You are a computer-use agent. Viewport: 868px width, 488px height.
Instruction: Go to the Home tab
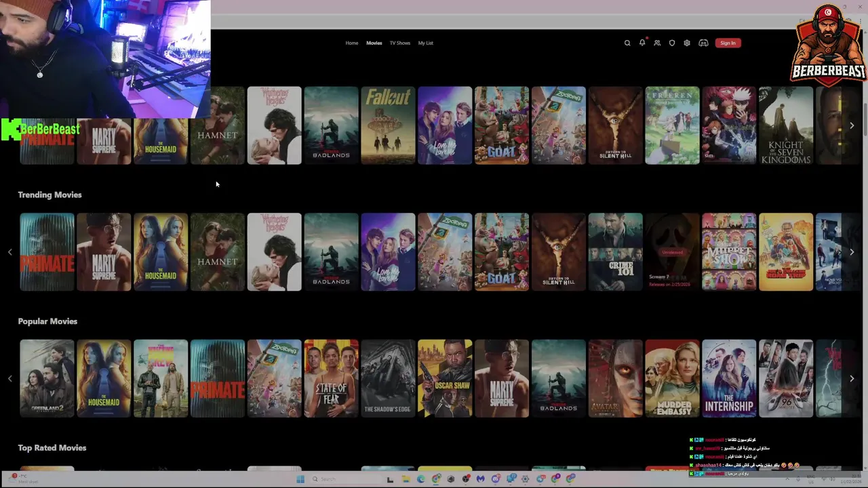pyautogui.click(x=351, y=43)
